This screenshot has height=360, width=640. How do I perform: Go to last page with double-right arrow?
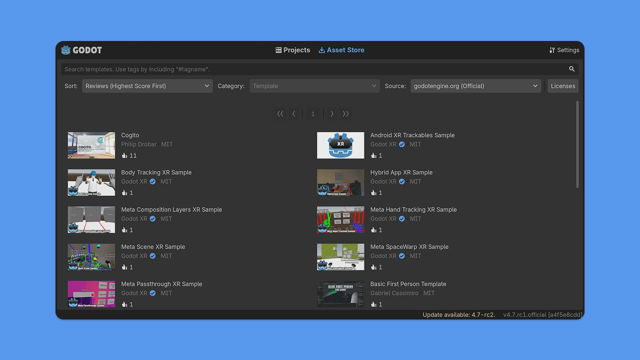pyautogui.click(x=346, y=114)
